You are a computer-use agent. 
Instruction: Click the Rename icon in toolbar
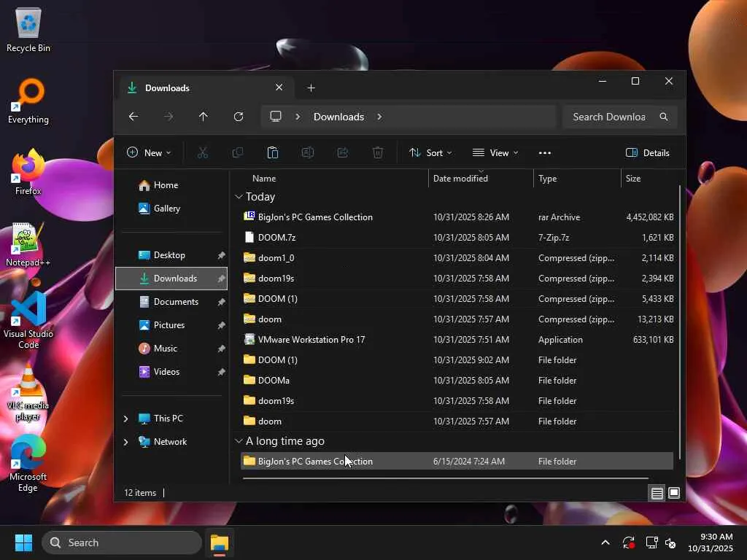pyautogui.click(x=308, y=153)
